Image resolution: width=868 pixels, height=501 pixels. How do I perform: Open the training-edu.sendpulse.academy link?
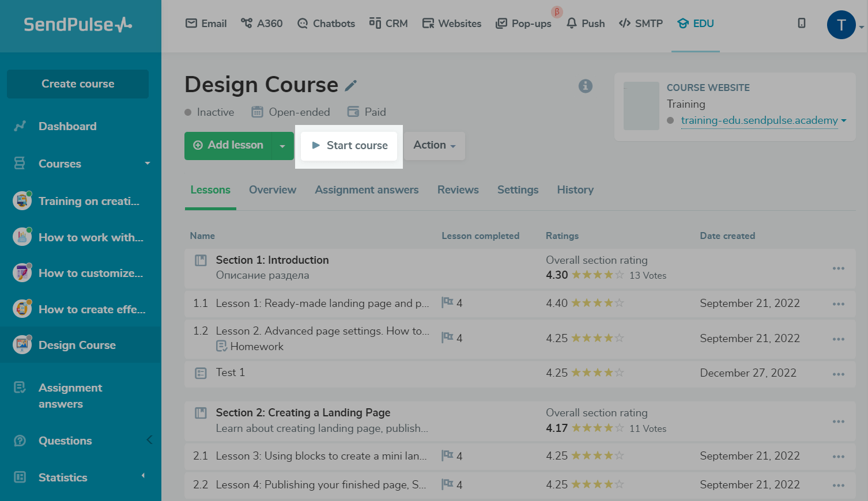(x=759, y=120)
